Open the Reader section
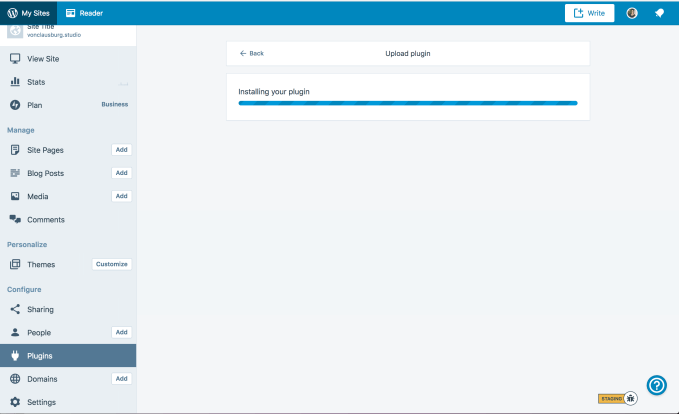Viewport: 679px width, 414px height. [84, 13]
